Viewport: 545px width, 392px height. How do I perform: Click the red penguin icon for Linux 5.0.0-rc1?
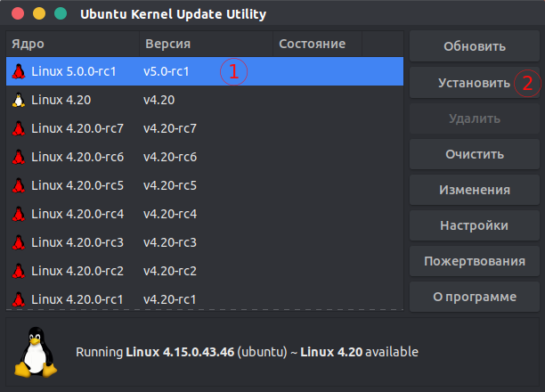pos(18,71)
